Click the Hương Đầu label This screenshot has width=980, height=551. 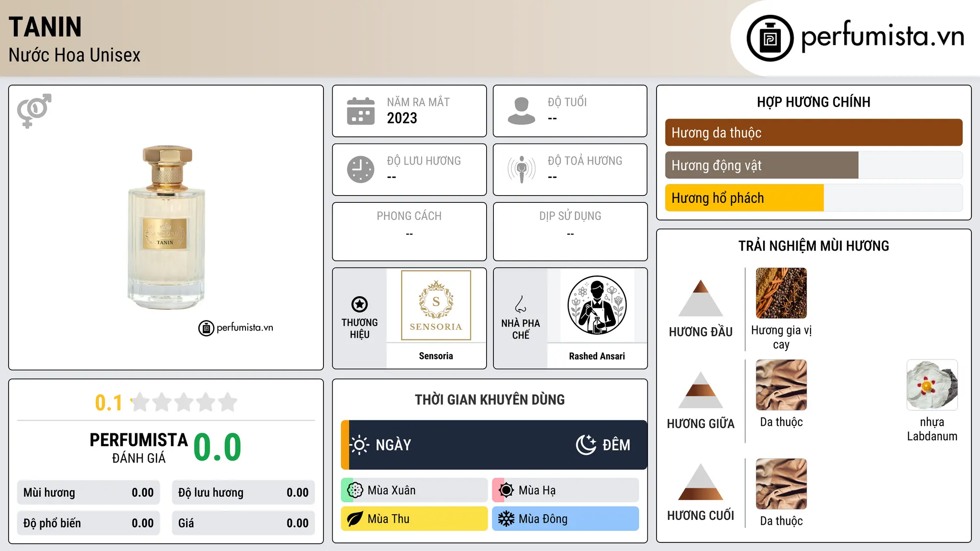click(x=701, y=332)
